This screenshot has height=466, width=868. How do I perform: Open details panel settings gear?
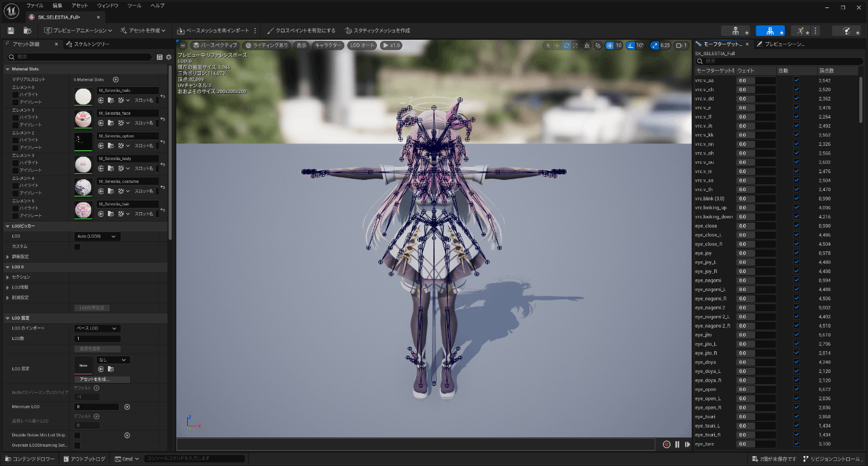tap(168, 57)
